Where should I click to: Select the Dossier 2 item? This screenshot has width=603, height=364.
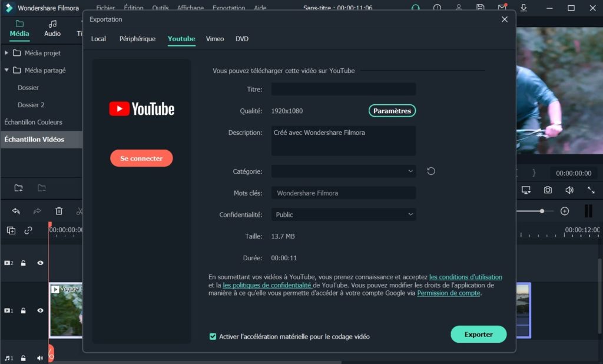(31, 105)
